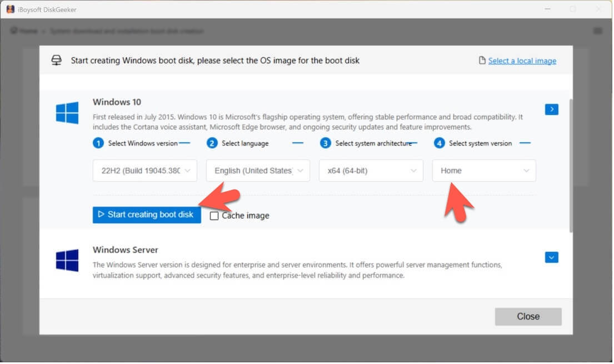Open the language dropdown showing English (United States)
614x364 pixels.
pyautogui.click(x=258, y=171)
